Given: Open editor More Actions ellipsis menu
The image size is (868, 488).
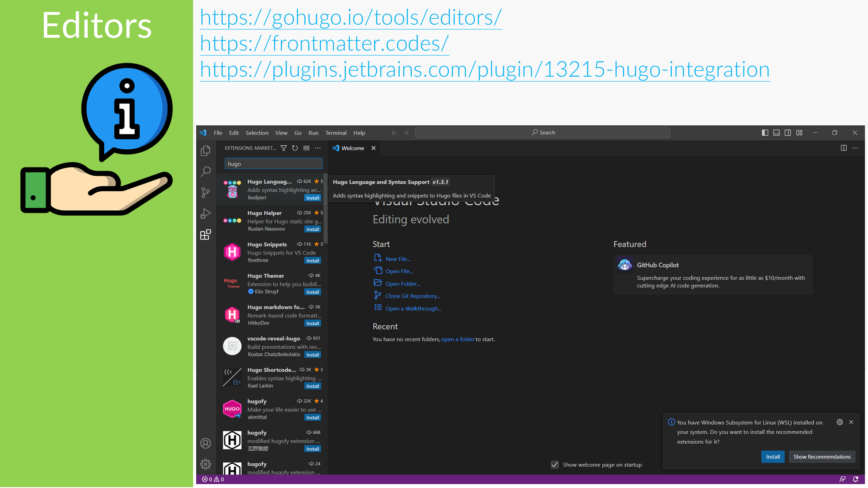Looking at the screenshot, I should pyautogui.click(x=855, y=148).
